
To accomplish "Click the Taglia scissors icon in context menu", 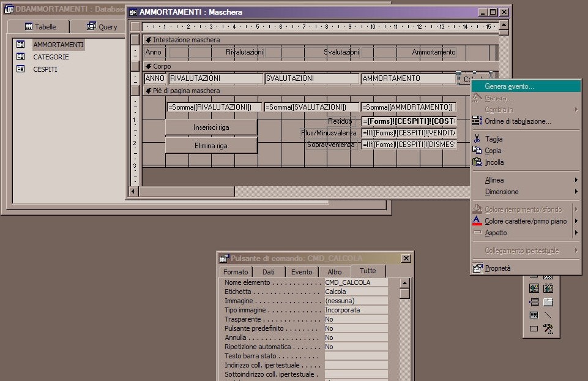I will (x=477, y=139).
